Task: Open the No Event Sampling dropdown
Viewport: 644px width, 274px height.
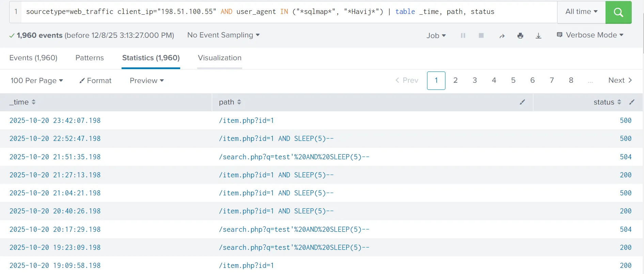Action: [x=223, y=35]
